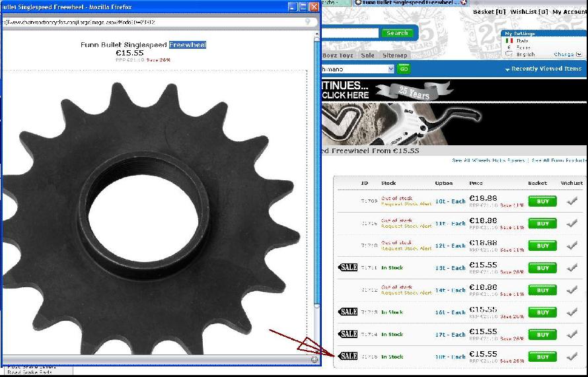Open the Basket link
This screenshot has width=588, height=377.
pyautogui.click(x=490, y=12)
